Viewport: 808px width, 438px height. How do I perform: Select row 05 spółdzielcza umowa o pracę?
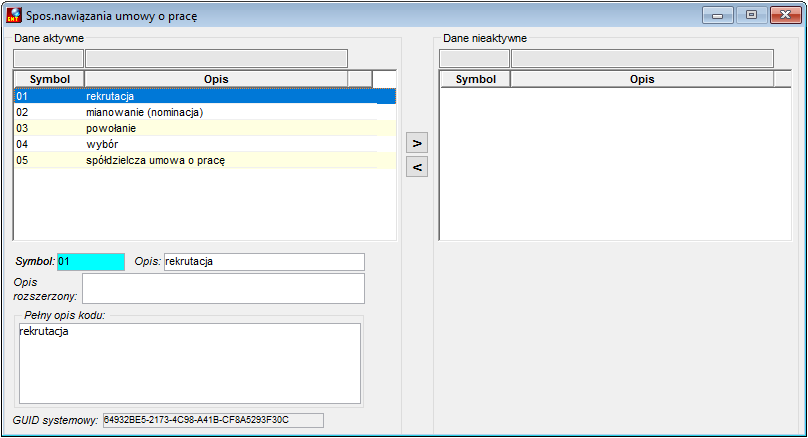click(205, 160)
